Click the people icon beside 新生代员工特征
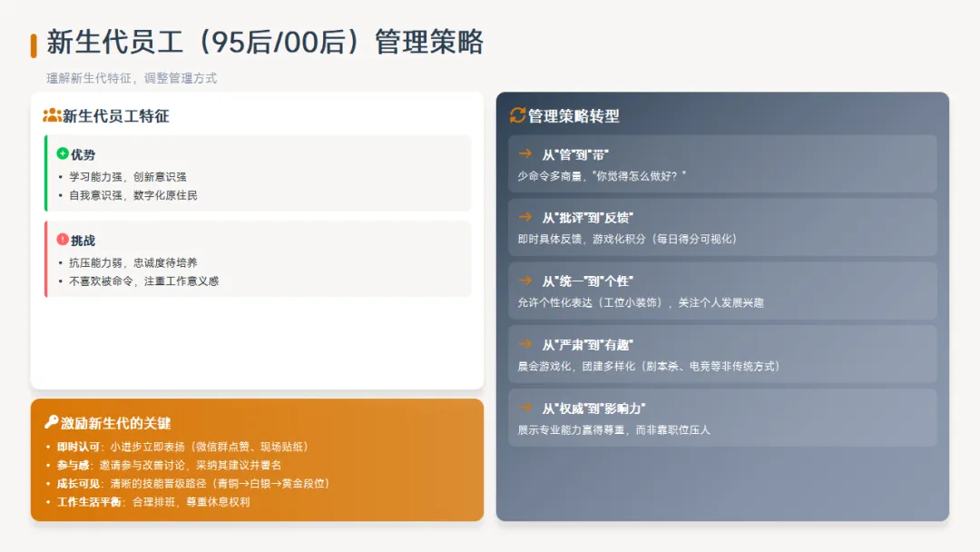 pos(52,115)
